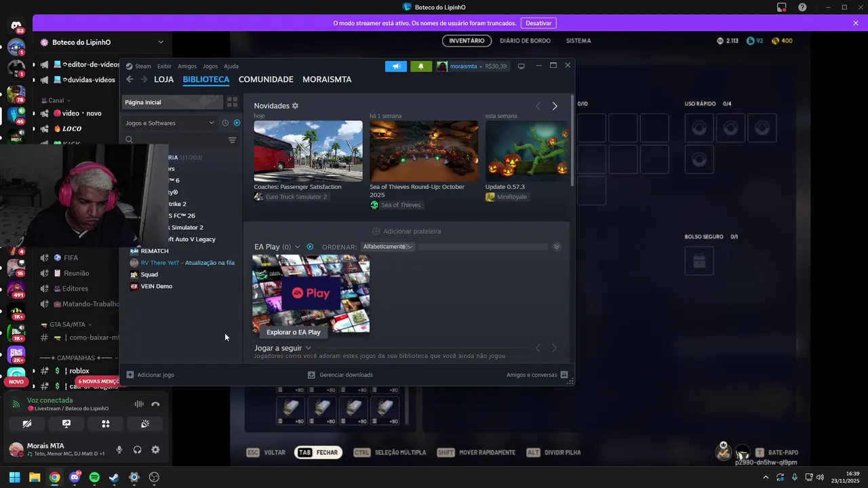Filter library by recent activity clock icon
Image resolution: width=868 pixels, height=488 pixels.
click(225, 123)
